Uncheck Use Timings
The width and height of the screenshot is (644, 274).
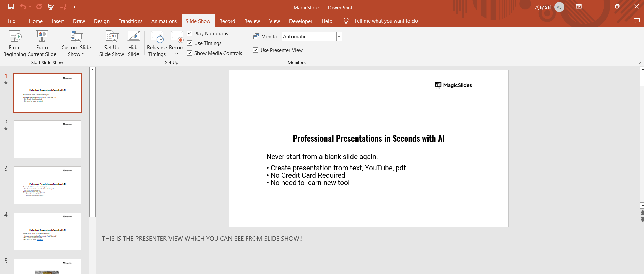pyautogui.click(x=190, y=43)
